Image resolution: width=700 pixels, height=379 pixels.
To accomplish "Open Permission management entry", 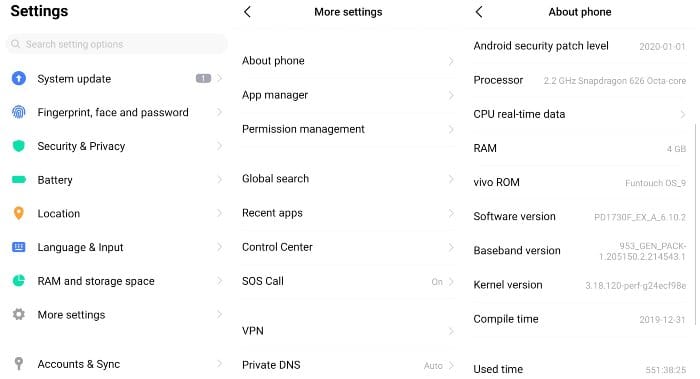I will (x=348, y=129).
